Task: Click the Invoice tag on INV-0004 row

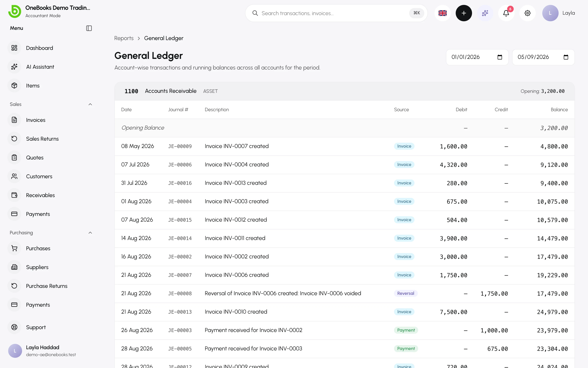Action: (404, 165)
